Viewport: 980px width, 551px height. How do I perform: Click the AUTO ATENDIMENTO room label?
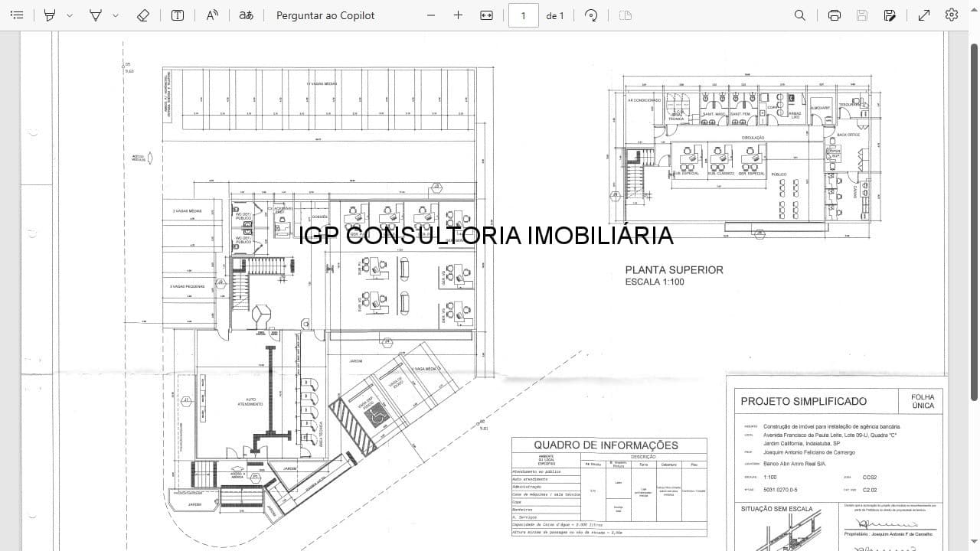250,401
